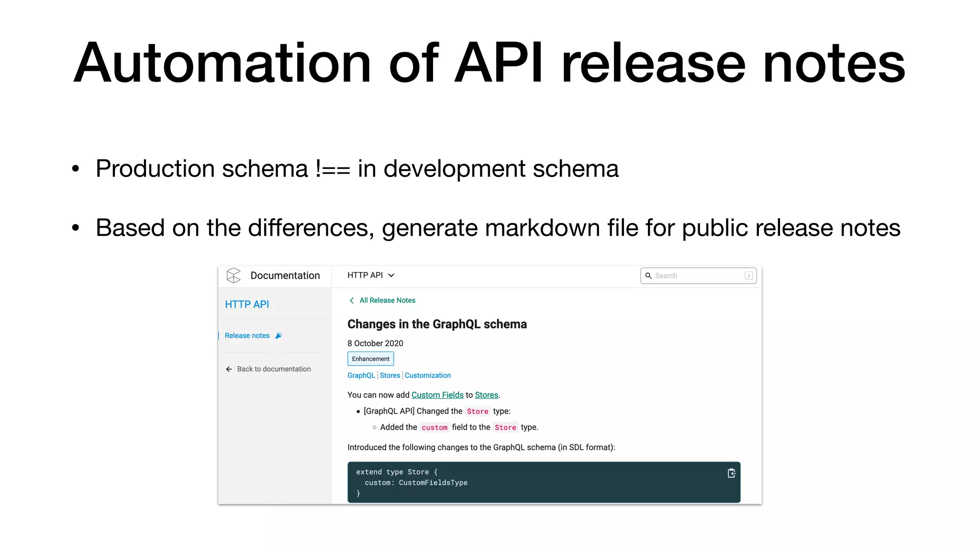Viewport: 980px width, 551px height.
Task: Open HTTP API sidebar heading
Action: [247, 304]
